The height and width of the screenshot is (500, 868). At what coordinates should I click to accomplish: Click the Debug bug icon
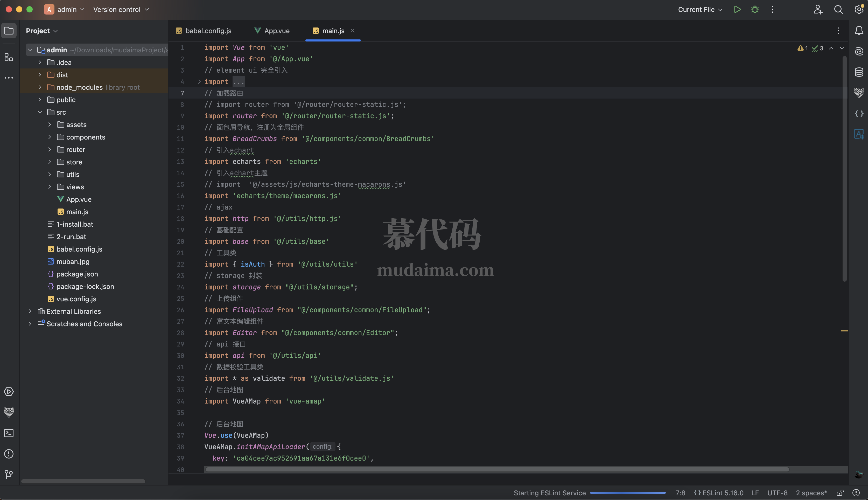pos(755,10)
